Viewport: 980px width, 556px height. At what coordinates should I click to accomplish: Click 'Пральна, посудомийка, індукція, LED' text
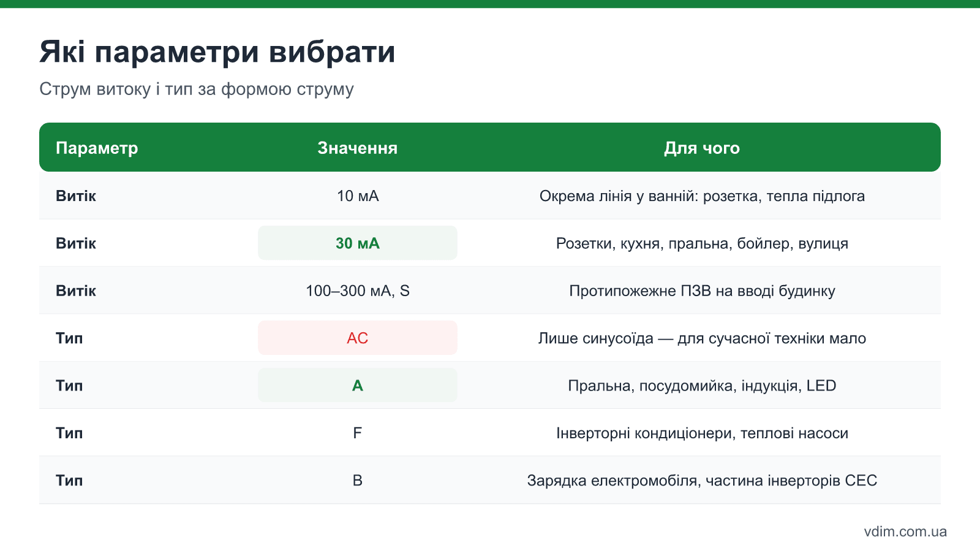click(703, 386)
